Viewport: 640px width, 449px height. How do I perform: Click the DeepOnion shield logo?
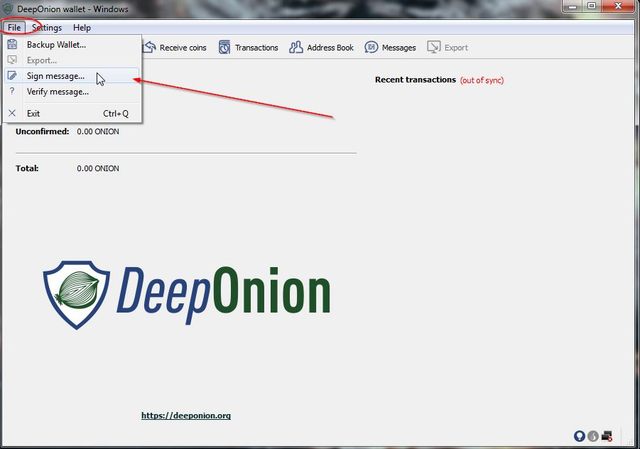click(x=76, y=295)
